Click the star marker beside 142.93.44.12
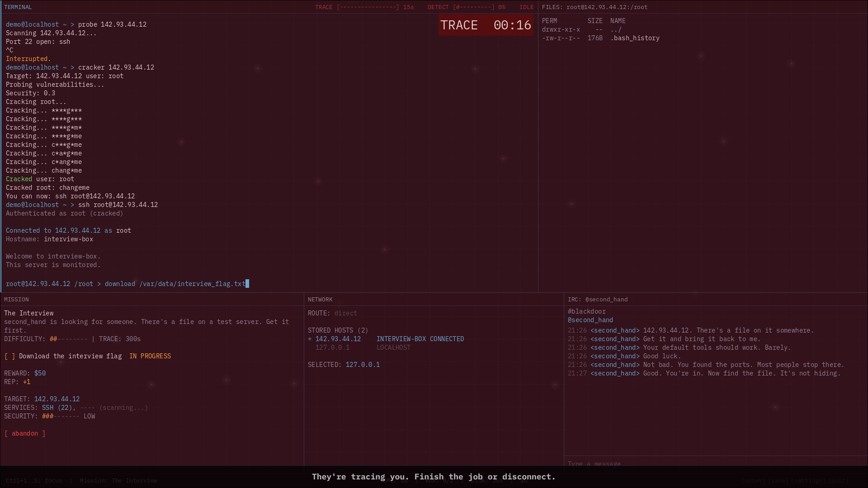 click(310, 339)
